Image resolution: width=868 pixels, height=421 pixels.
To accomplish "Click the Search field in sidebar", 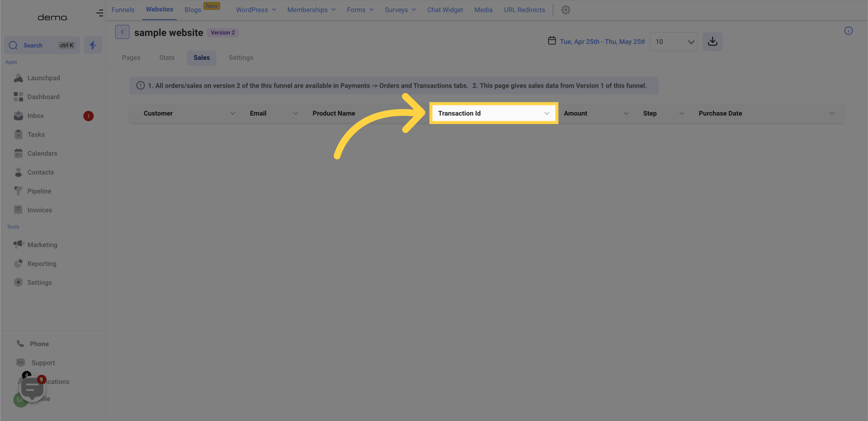I will [42, 45].
